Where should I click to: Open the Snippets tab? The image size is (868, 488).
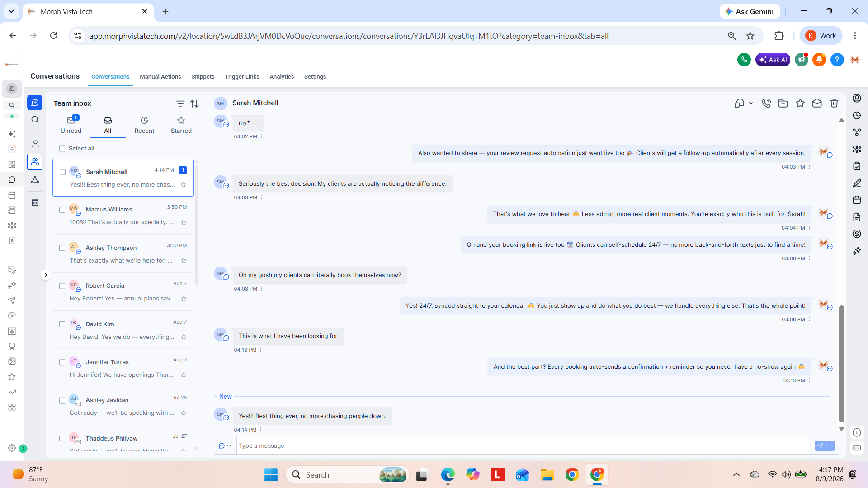tap(203, 77)
